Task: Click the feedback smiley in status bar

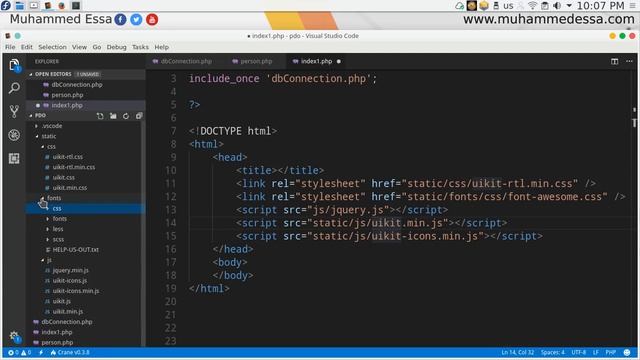Action: [x=627, y=352]
